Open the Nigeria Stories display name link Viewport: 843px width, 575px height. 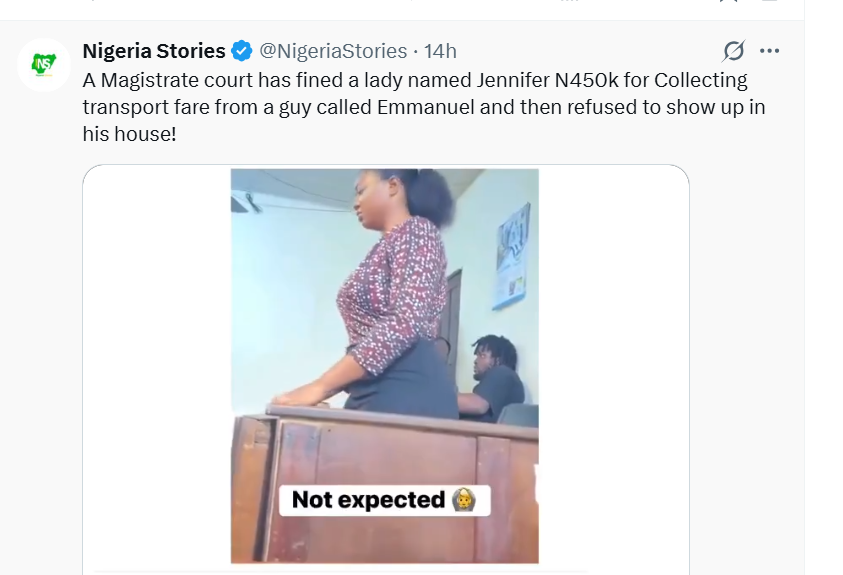click(154, 51)
